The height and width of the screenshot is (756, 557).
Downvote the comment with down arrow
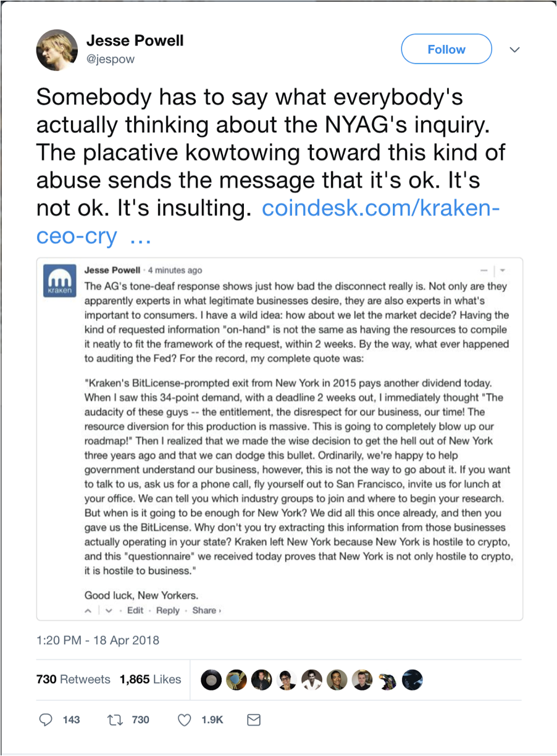[108, 610]
